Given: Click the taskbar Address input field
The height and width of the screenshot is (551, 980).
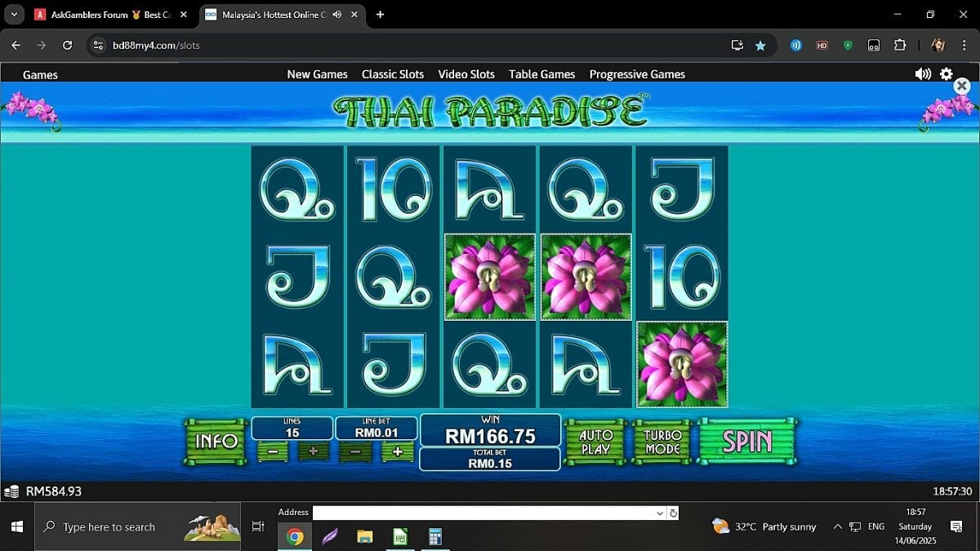Looking at the screenshot, I should click(483, 513).
